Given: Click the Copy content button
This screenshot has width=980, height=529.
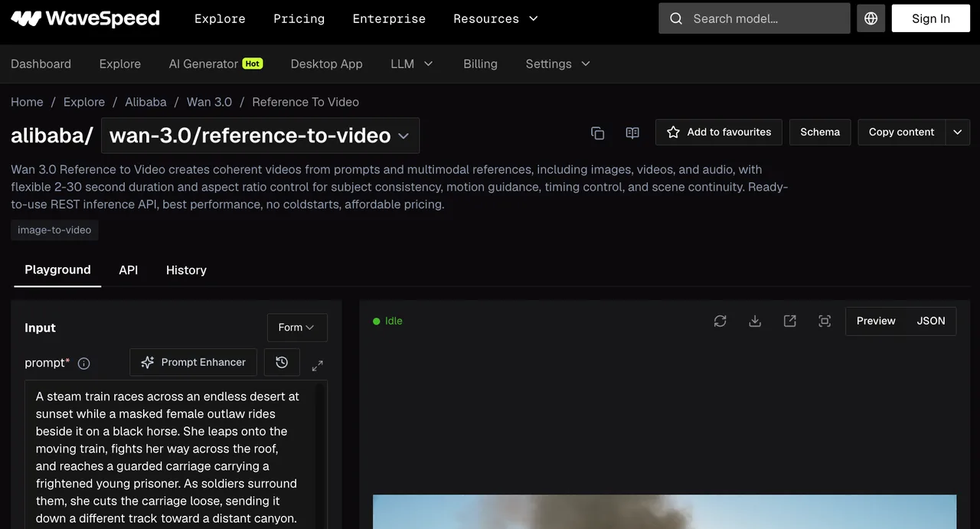Looking at the screenshot, I should click(901, 132).
